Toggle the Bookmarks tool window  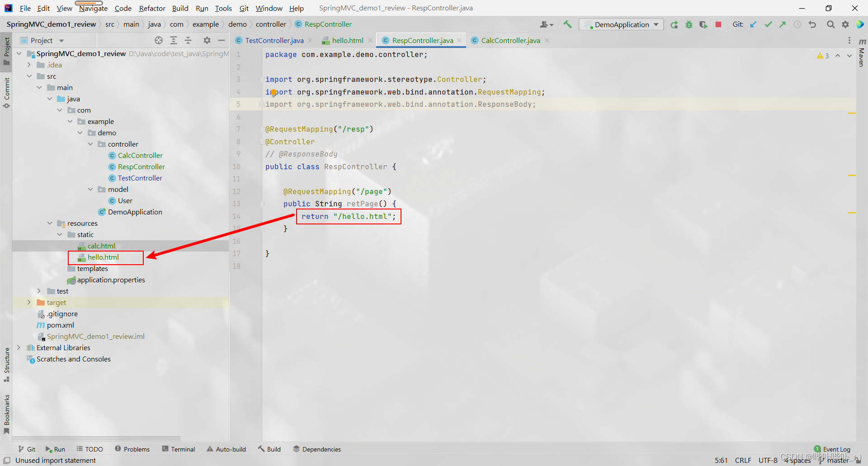coord(6,414)
